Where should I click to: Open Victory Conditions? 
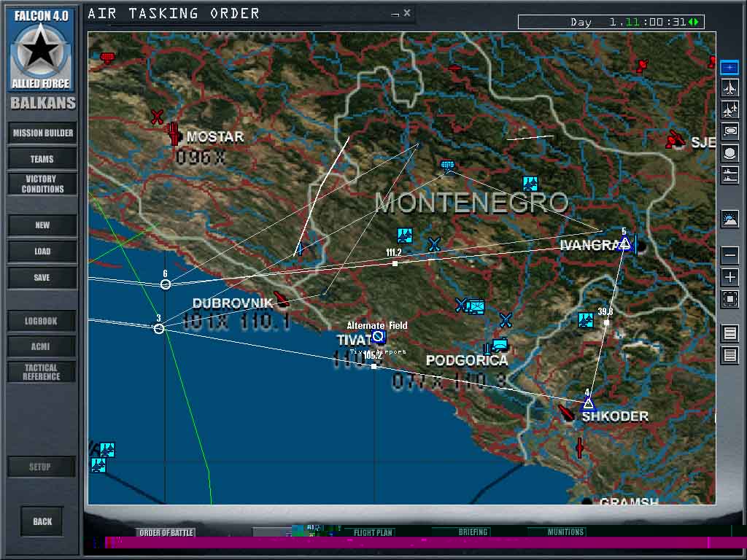(42, 184)
